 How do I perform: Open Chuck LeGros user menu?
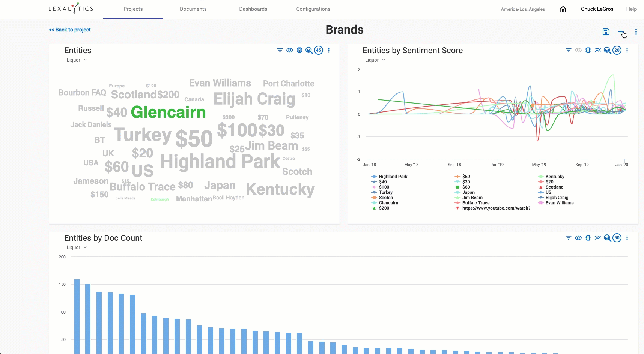click(x=597, y=9)
